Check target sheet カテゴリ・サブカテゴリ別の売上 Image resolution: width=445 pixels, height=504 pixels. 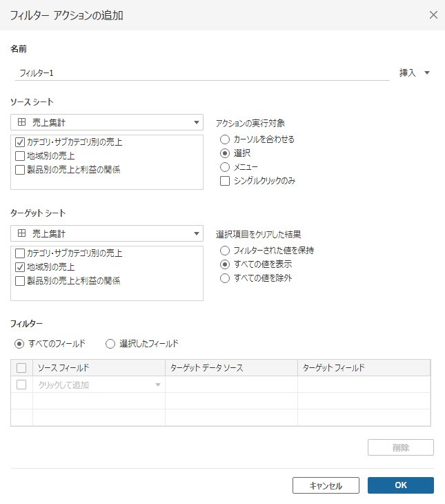click(x=20, y=253)
